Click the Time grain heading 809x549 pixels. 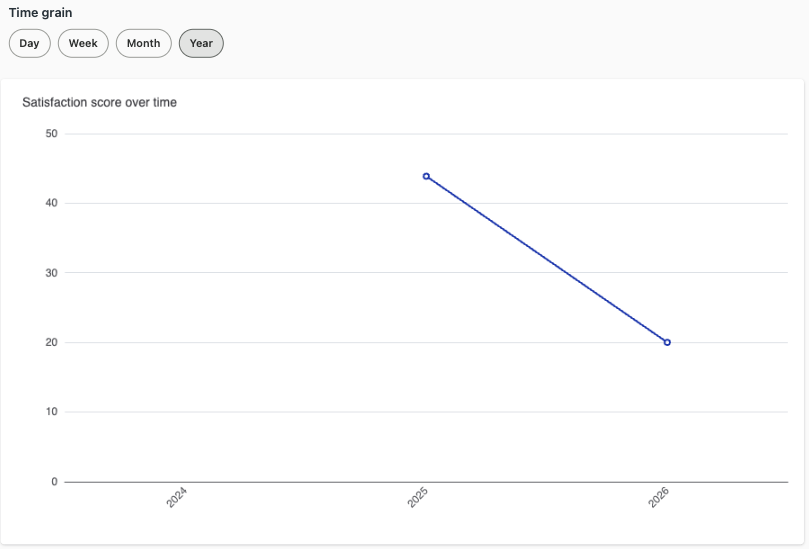[41, 13]
